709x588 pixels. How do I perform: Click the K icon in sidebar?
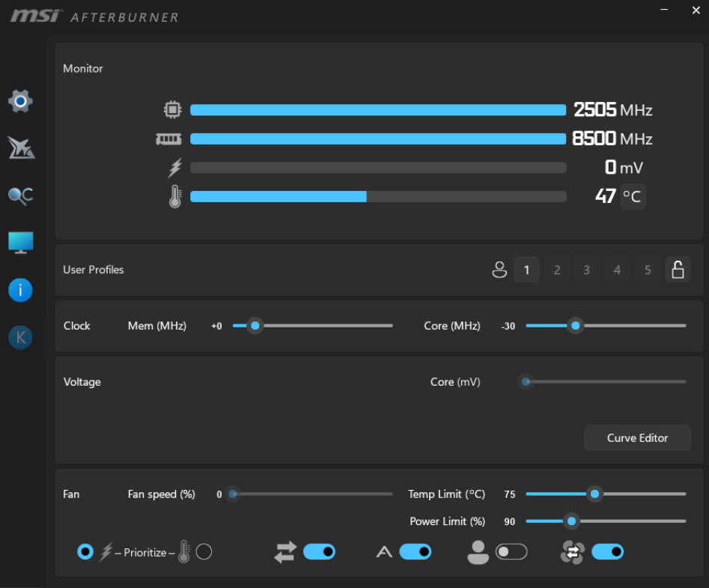tap(20, 337)
